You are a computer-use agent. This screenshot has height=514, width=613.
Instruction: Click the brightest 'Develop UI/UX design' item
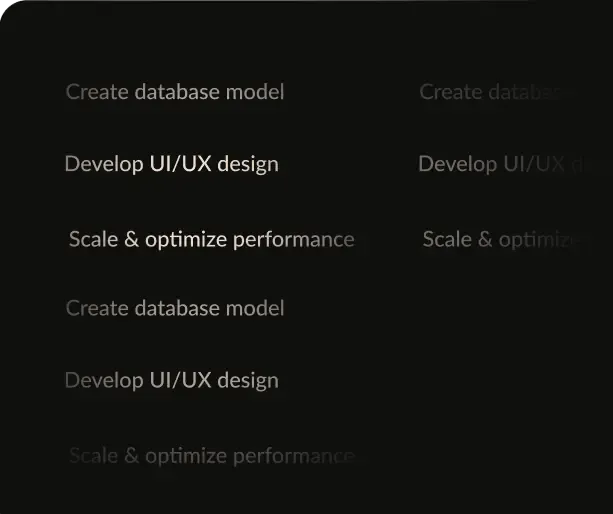coord(171,164)
